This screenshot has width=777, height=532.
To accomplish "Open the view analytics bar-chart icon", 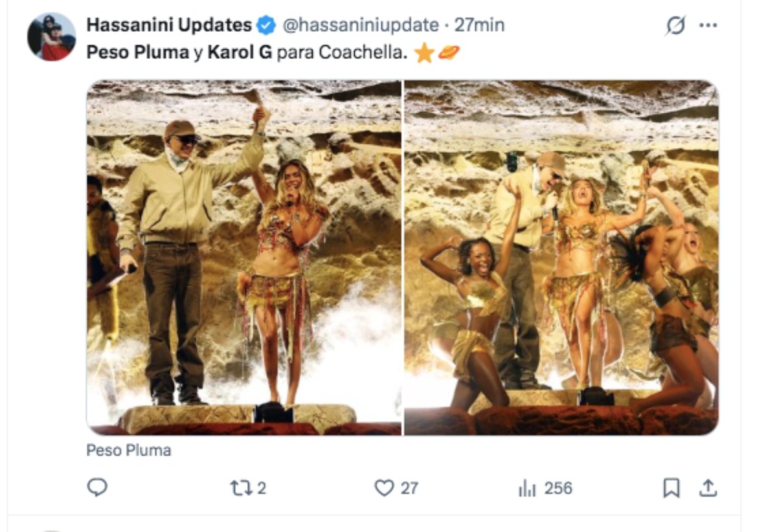I will [x=527, y=488].
